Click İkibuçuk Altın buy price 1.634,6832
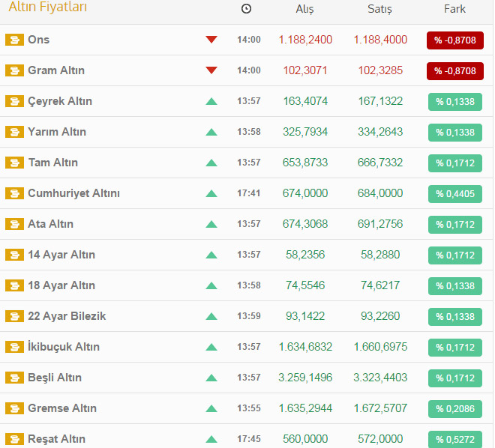The image size is (495, 448). pos(305,347)
